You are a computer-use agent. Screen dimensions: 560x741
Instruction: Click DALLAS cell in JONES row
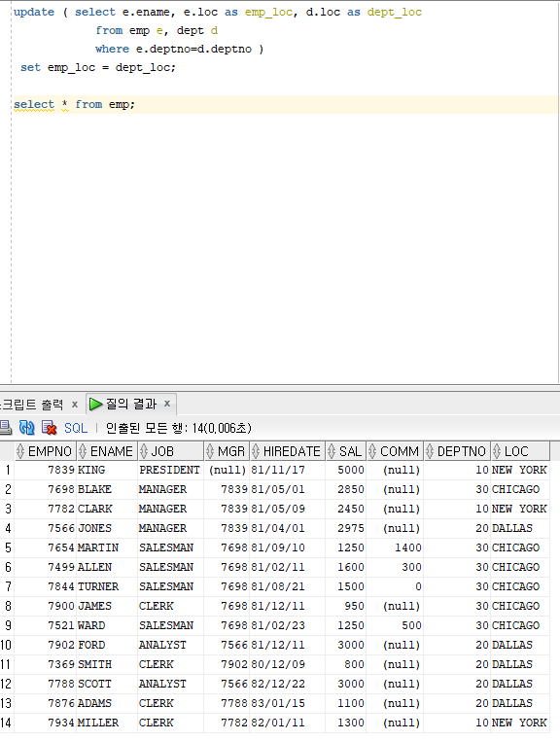coord(520,528)
